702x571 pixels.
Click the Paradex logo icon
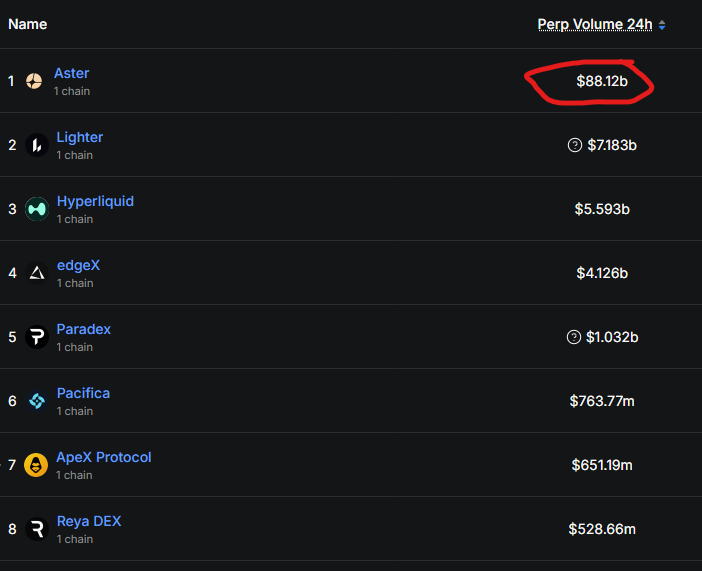pos(36,337)
